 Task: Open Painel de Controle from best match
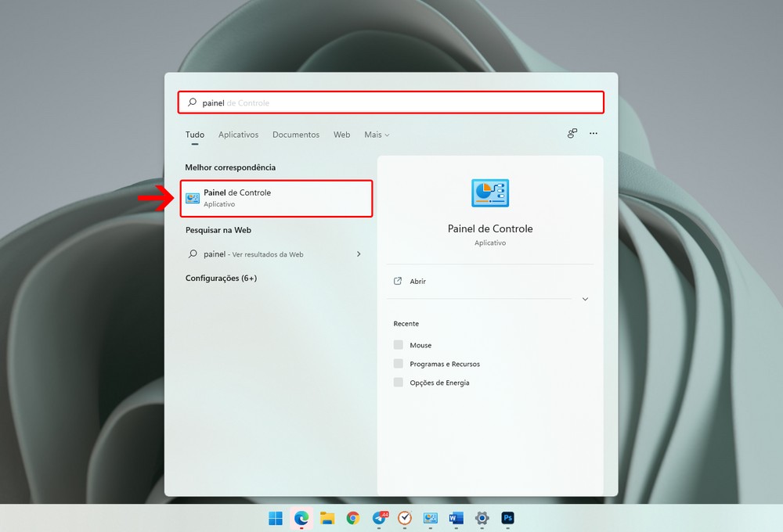(276, 198)
